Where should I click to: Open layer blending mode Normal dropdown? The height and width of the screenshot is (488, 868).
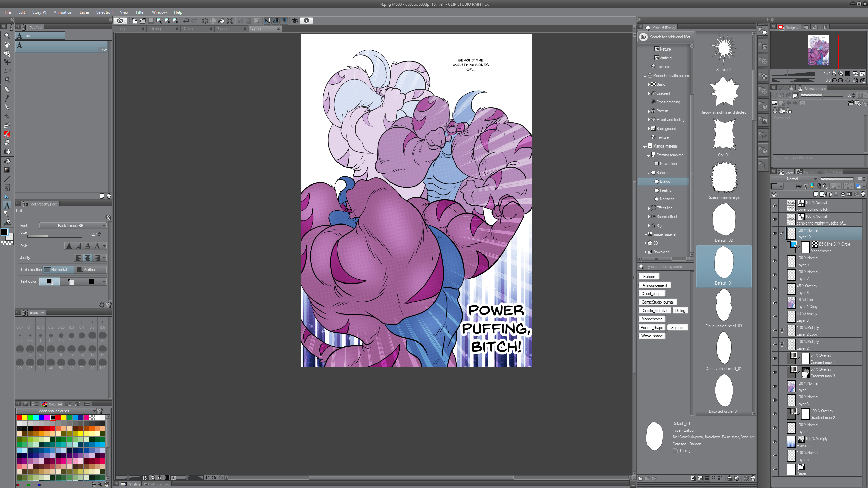(x=794, y=179)
